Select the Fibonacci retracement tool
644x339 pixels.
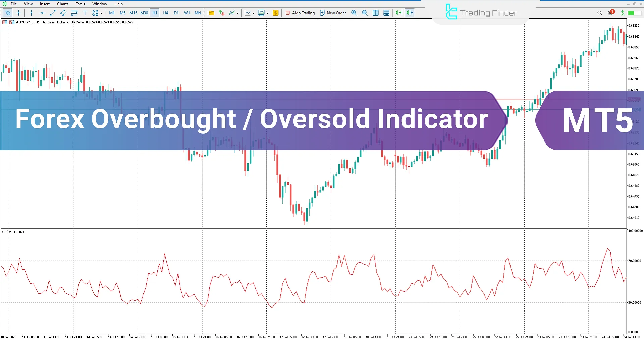click(74, 13)
